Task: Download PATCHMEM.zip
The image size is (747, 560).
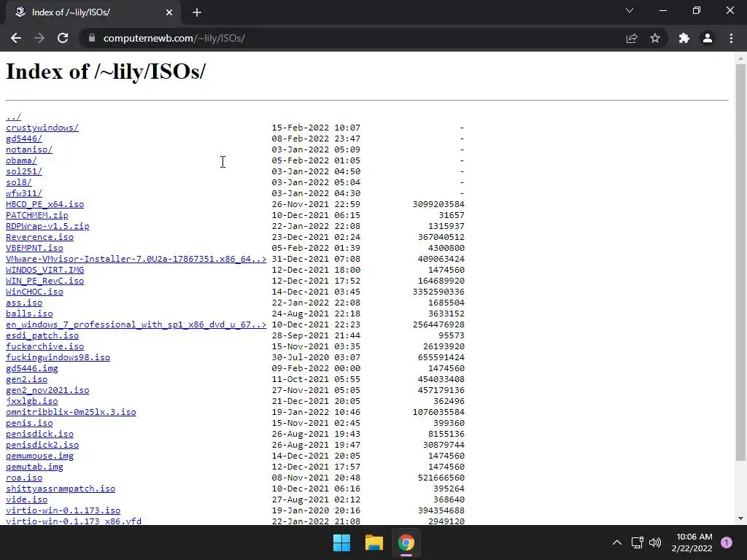Action: click(36, 215)
